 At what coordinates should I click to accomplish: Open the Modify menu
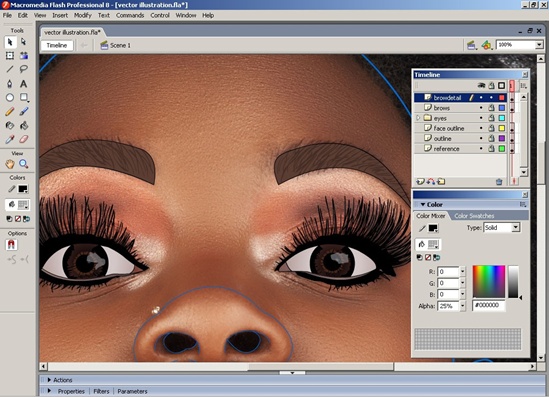(83, 15)
